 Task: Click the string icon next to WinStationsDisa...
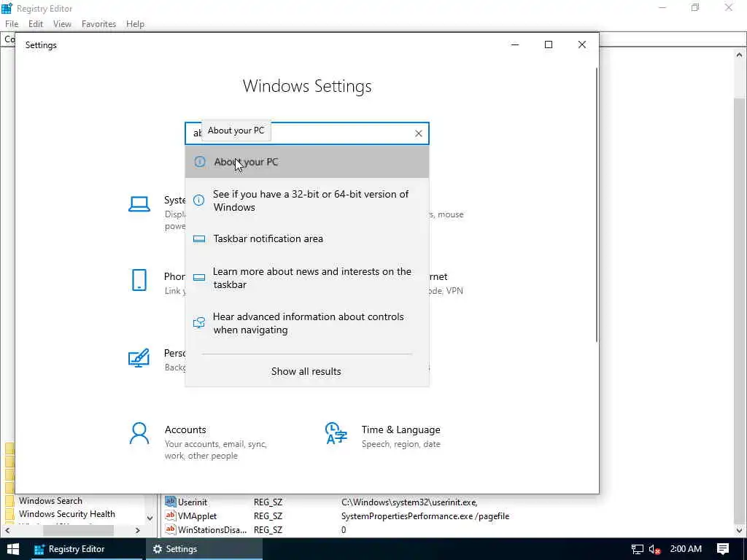[170, 529]
